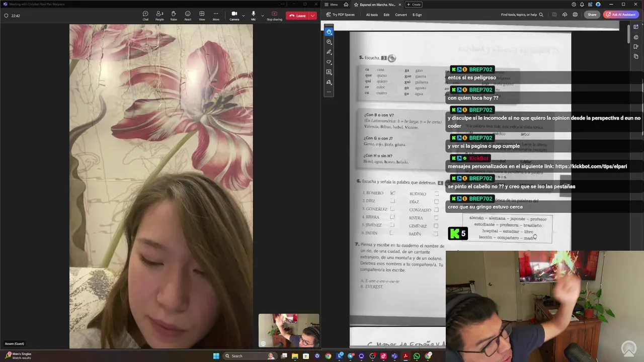Click Find tools, topics, or help search
The width and height of the screenshot is (644, 362).
[522, 15]
